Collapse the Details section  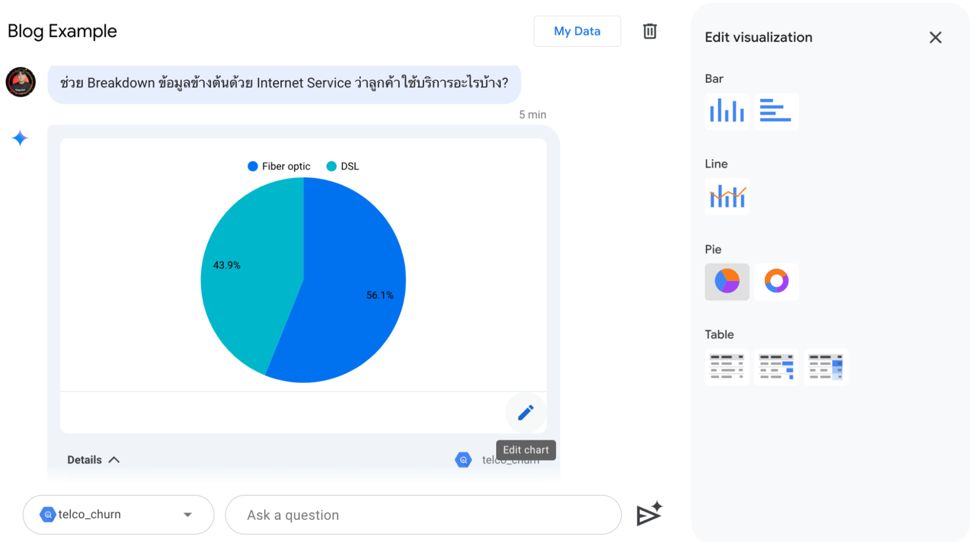pos(93,460)
